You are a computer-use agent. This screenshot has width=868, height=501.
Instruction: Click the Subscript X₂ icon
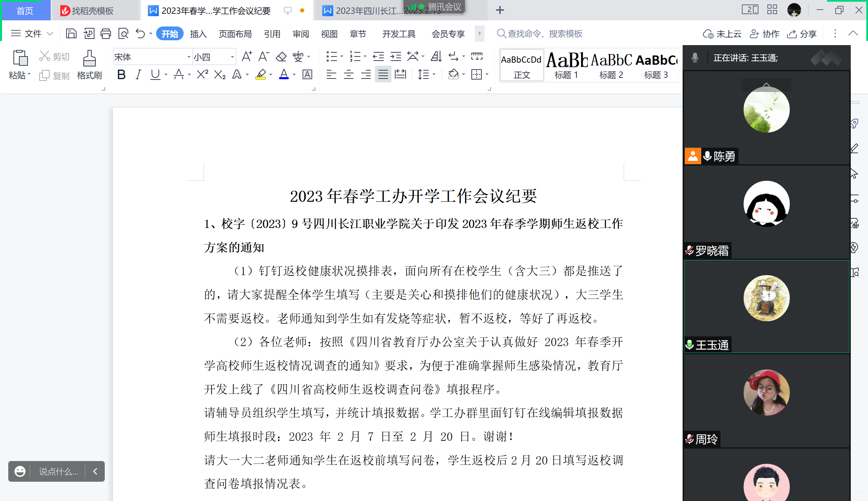(219, 74)
